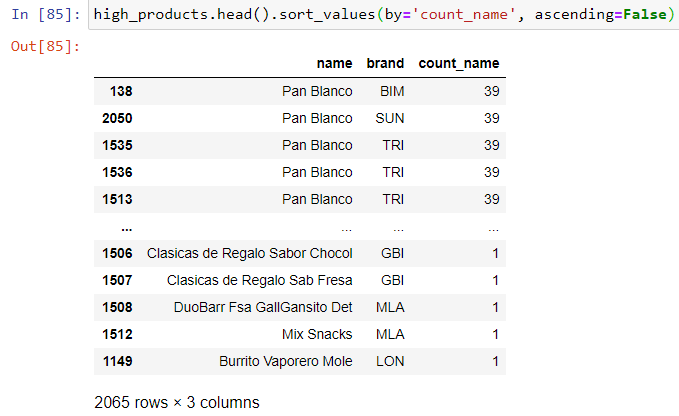Screen dimensions: 679x416
Task: Click the LON brand cell
Action: coord(390,361)
